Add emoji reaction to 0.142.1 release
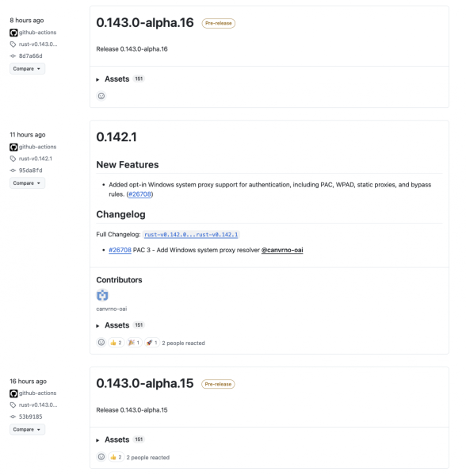Image resolution: width=466 pixels, height=476 pixels. (101, 343)
